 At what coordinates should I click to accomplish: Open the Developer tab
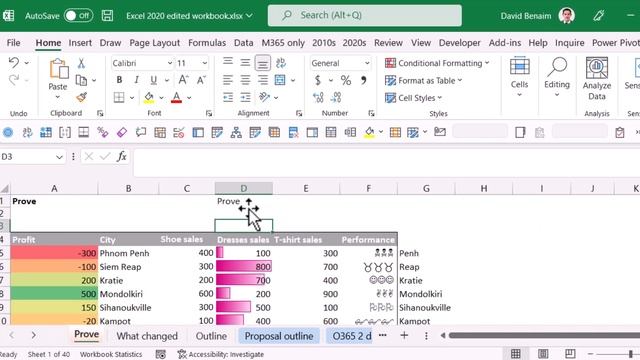pos(460,43)
